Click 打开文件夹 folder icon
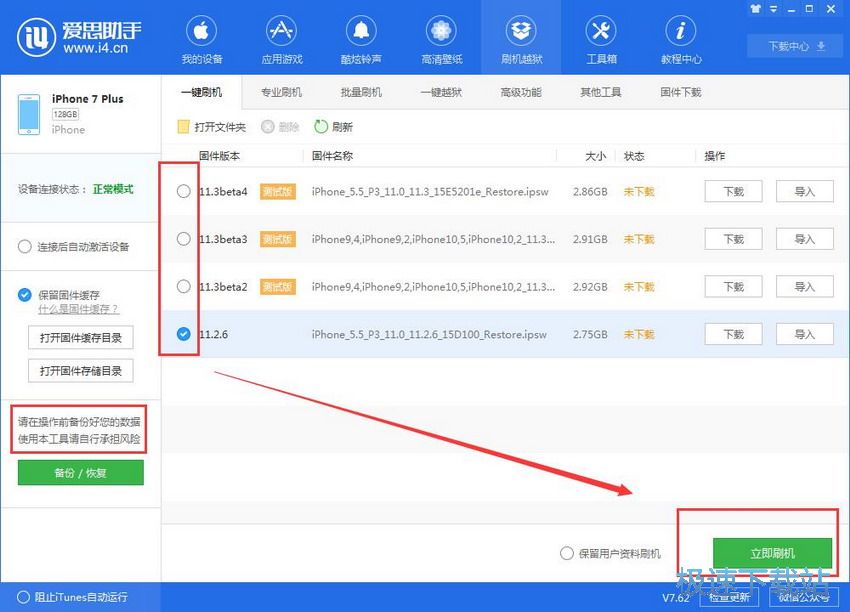 click(183, 127)
